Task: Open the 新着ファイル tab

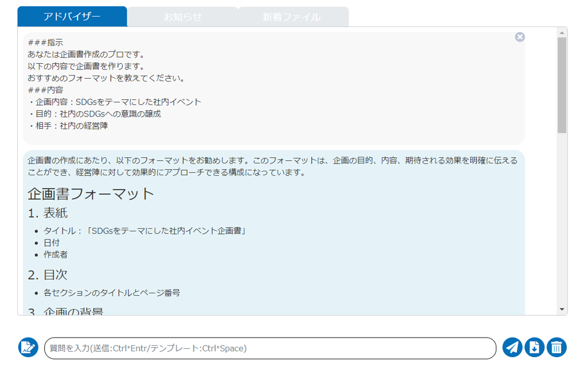Action: tap(293, 17)
